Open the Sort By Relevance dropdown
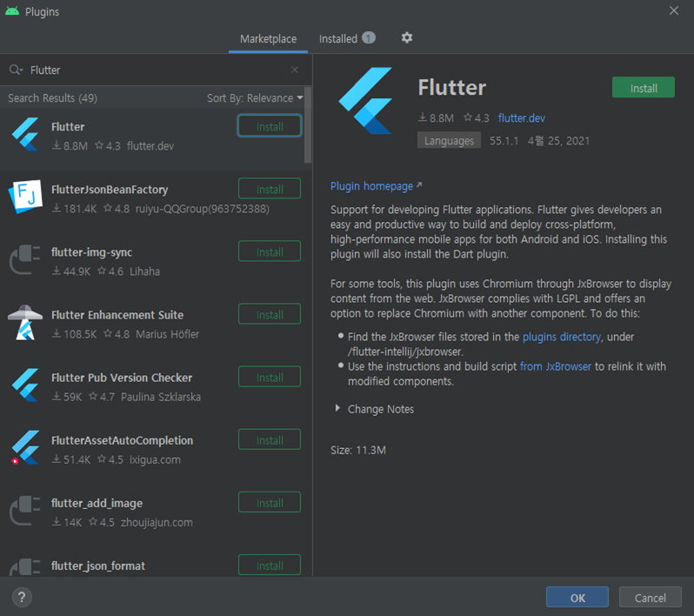 point(255,97)
